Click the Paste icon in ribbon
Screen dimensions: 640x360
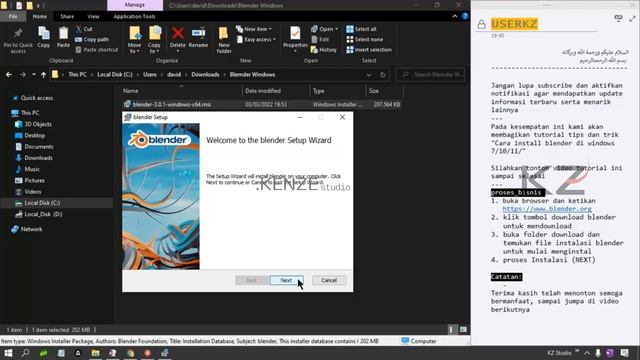[63, 38]
